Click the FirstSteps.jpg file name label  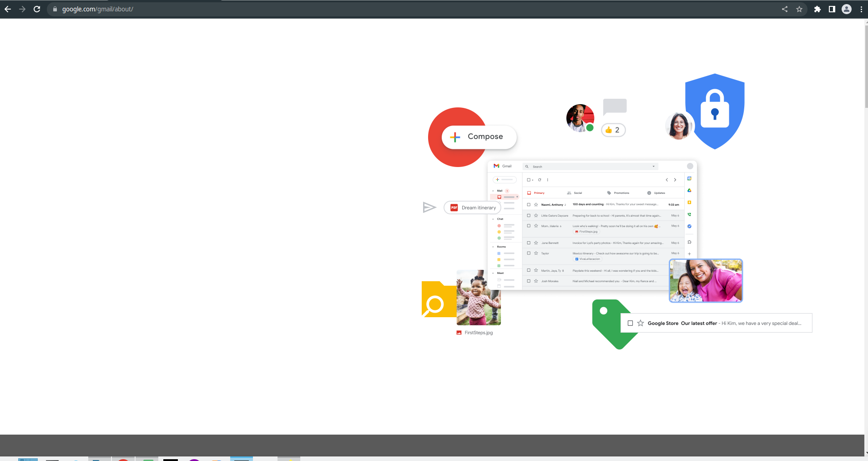point(479,333)
